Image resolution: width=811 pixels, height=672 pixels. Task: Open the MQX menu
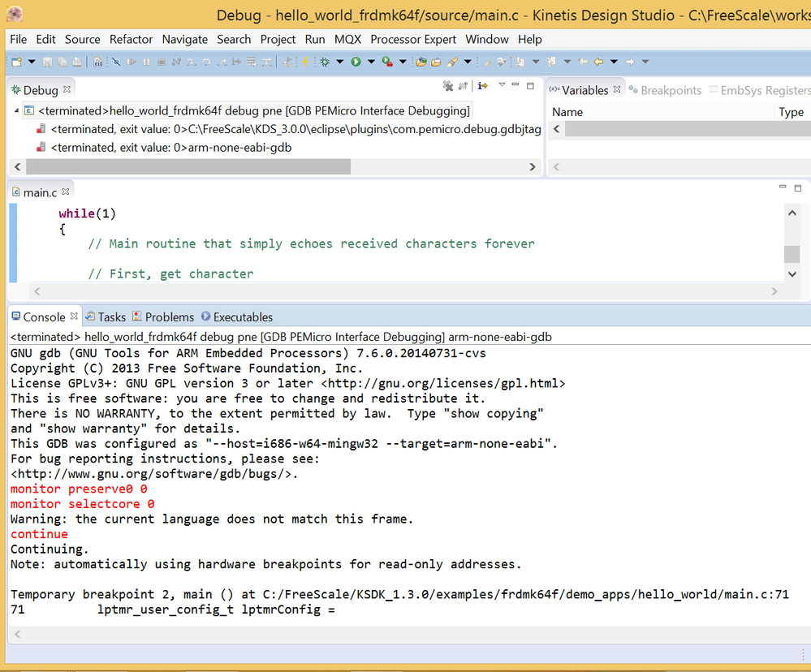click(347, 39)
